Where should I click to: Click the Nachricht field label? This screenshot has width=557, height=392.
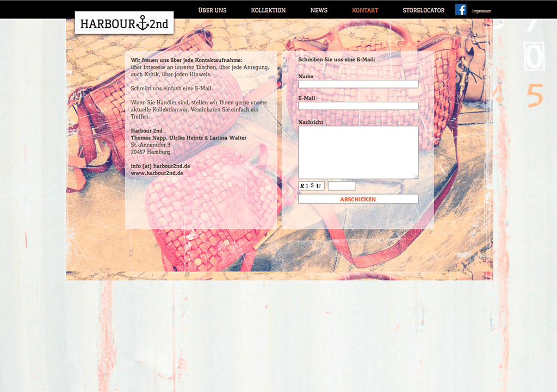[311, 122]
